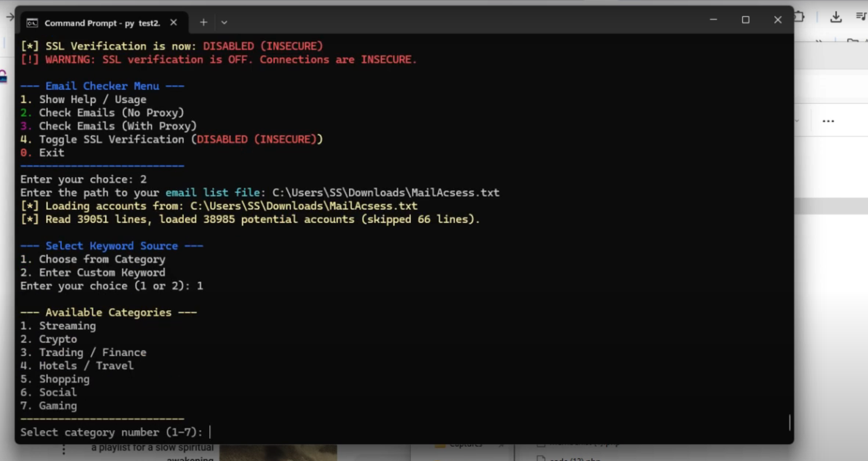The width and height of the screenshot is (868, 461).
Task: Open the "playlist for a slow spiritual" link
Action: click(x=152, y=448)
